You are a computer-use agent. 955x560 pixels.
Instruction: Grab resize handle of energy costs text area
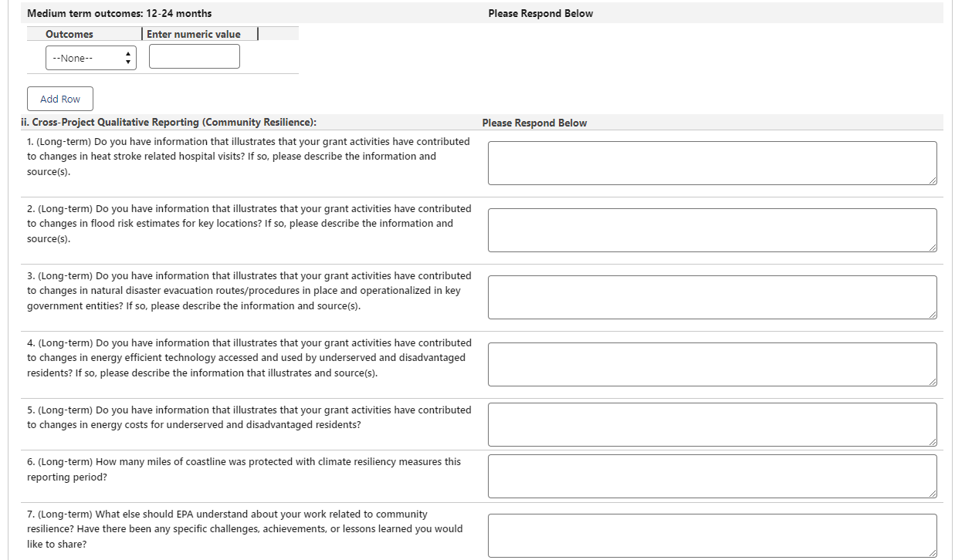[x=933, y=442]
